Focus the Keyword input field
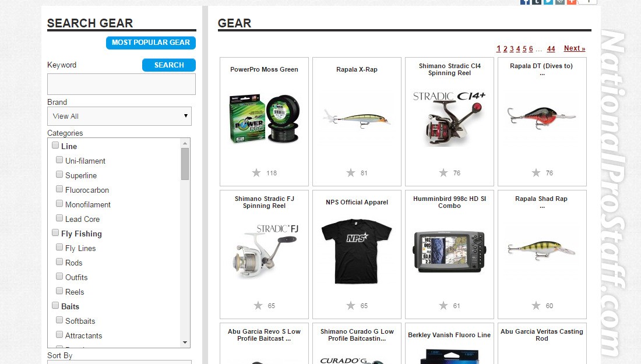This screenshot has width=641, height=364. (x=121, y=84)
